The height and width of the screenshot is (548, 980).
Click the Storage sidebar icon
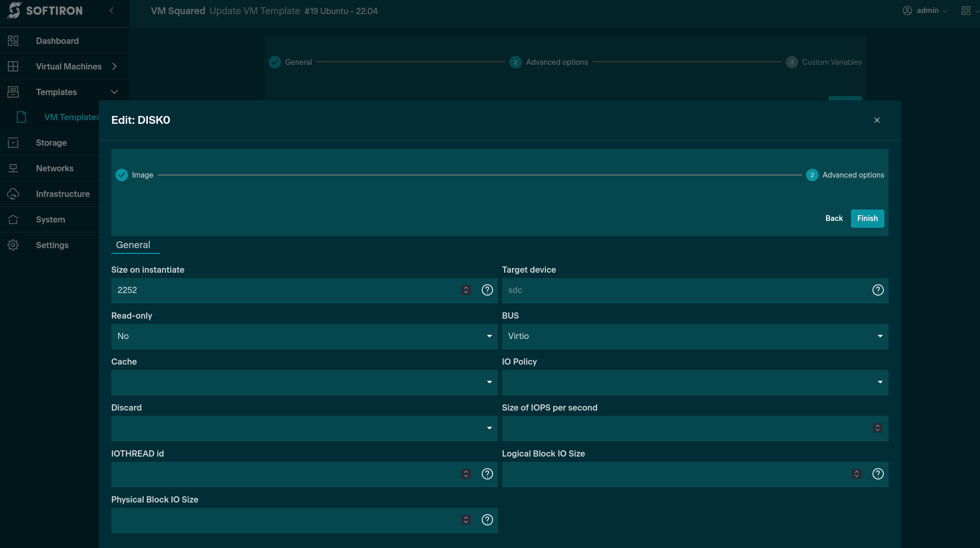[13, 143]
